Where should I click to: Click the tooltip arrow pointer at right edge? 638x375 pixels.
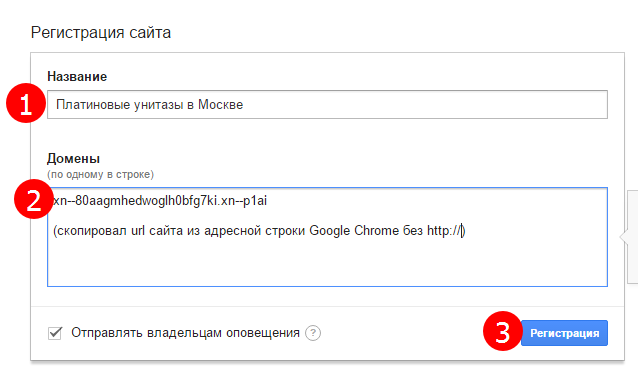click(x=624, y=237)
